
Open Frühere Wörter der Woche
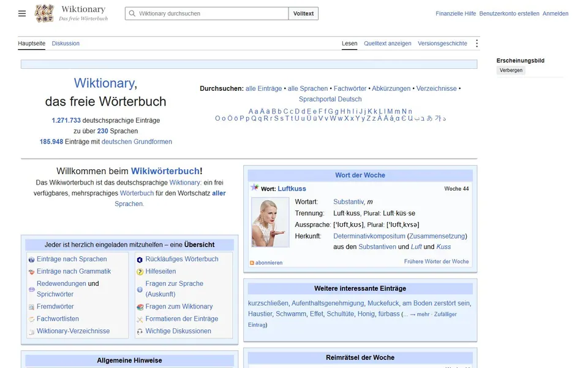pyautogui.click(x=437, y=261)
